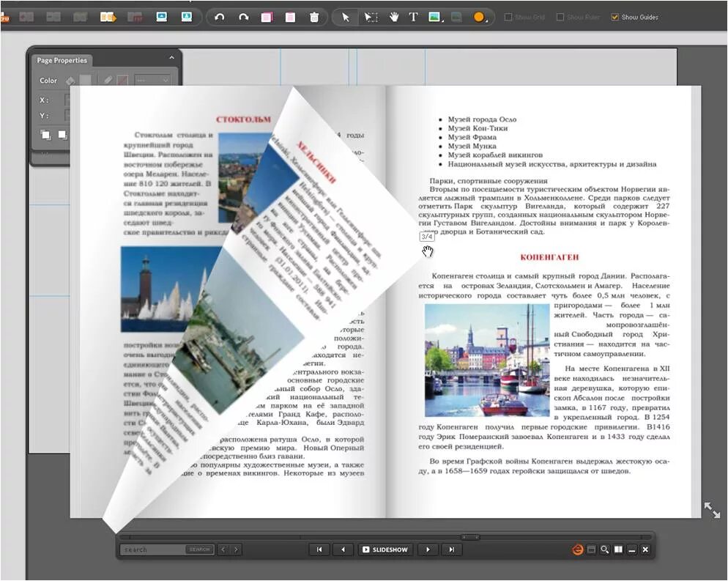
Task: Go to the first page of flipbook
Action: pyautogui.click(x=319, y=550)
